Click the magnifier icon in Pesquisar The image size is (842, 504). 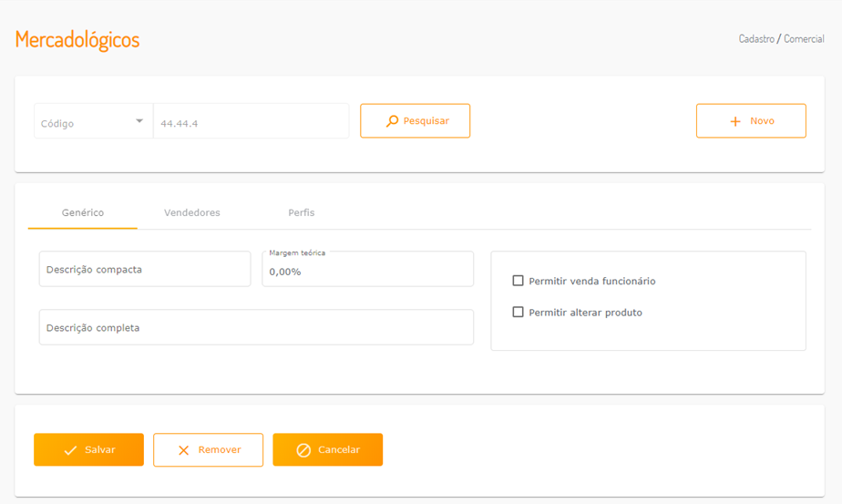coord(393,121)
